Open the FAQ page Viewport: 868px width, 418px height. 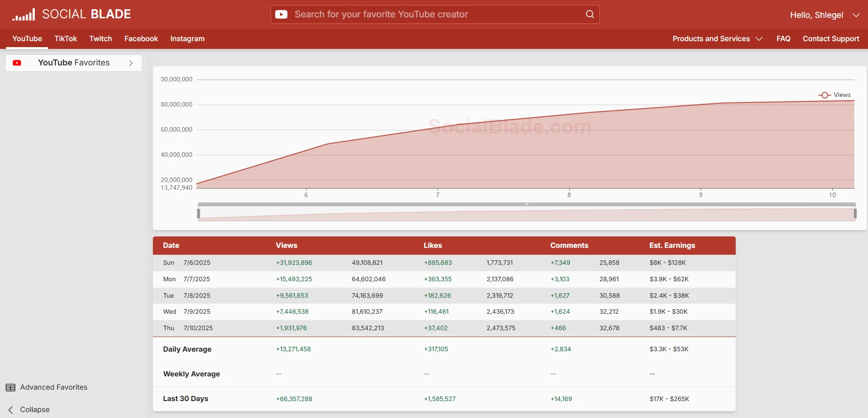[x=783, y=39]
